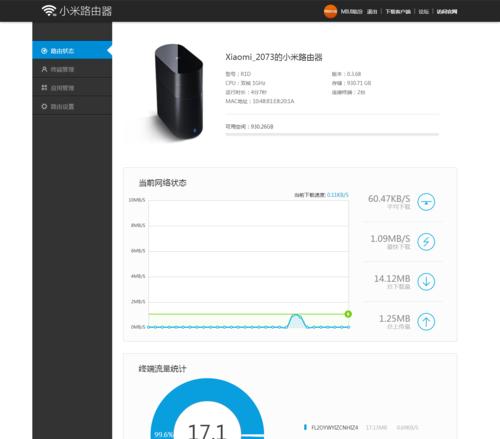Click the 下载客户端 link in the header
This screenshot has height=439, width=500.
398,12
